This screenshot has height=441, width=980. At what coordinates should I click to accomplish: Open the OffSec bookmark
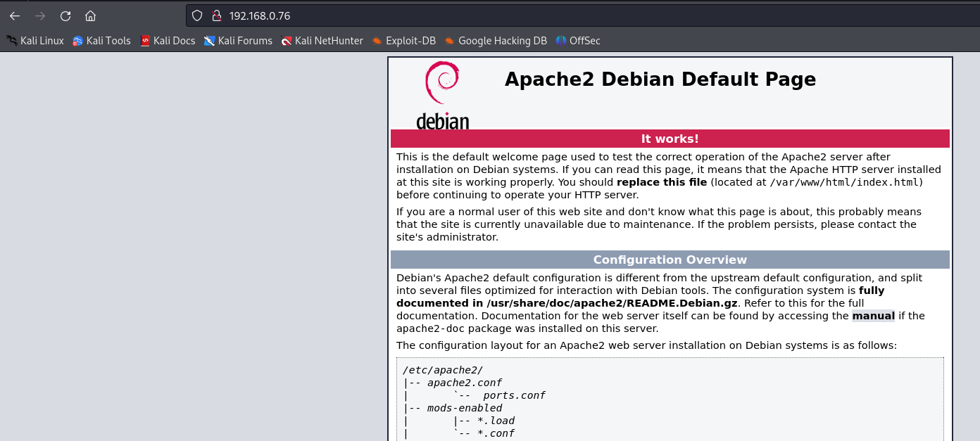tap(578, 41)
